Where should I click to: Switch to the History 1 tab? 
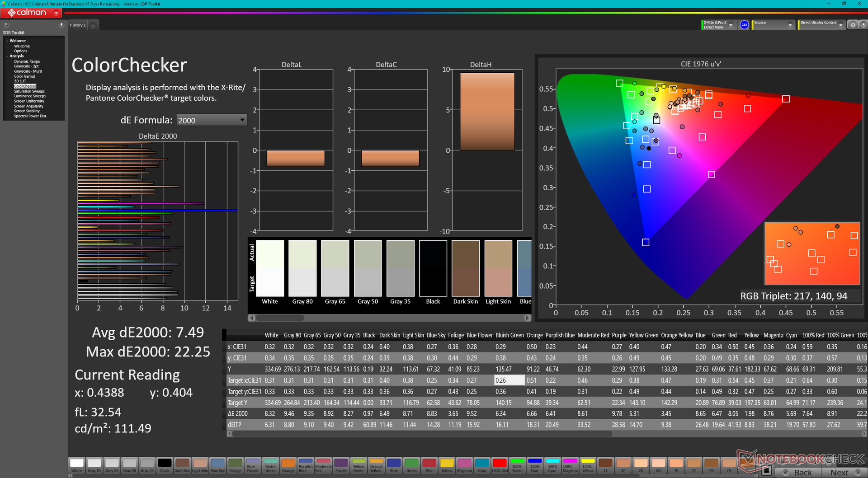[x=77, y=25]
